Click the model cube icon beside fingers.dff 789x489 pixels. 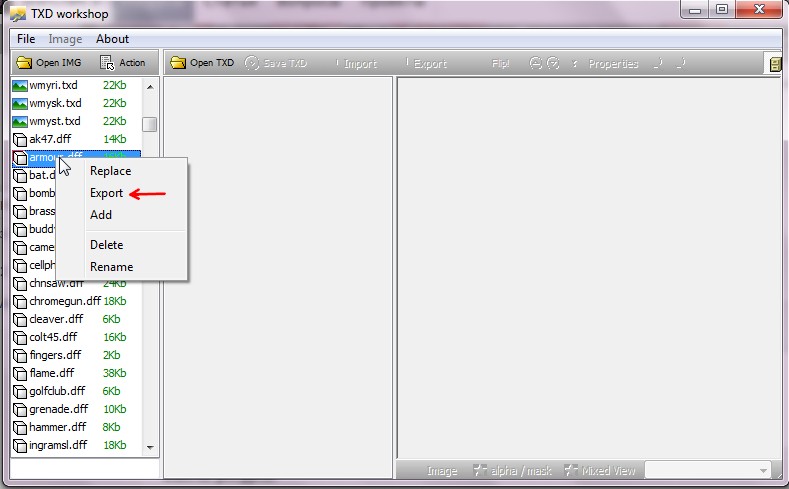pos(20,356)
